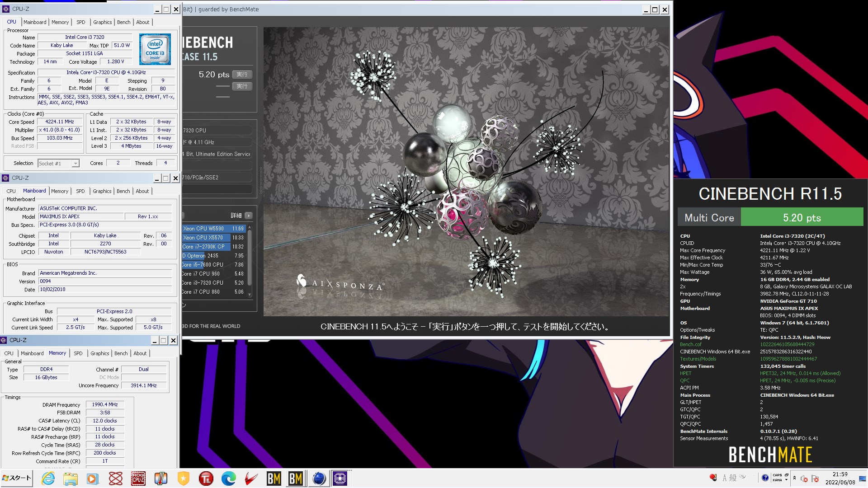Open Bench tab in top CPU-Z window
The width and height of the screenshot is (868, 488).
coord(124,22)
